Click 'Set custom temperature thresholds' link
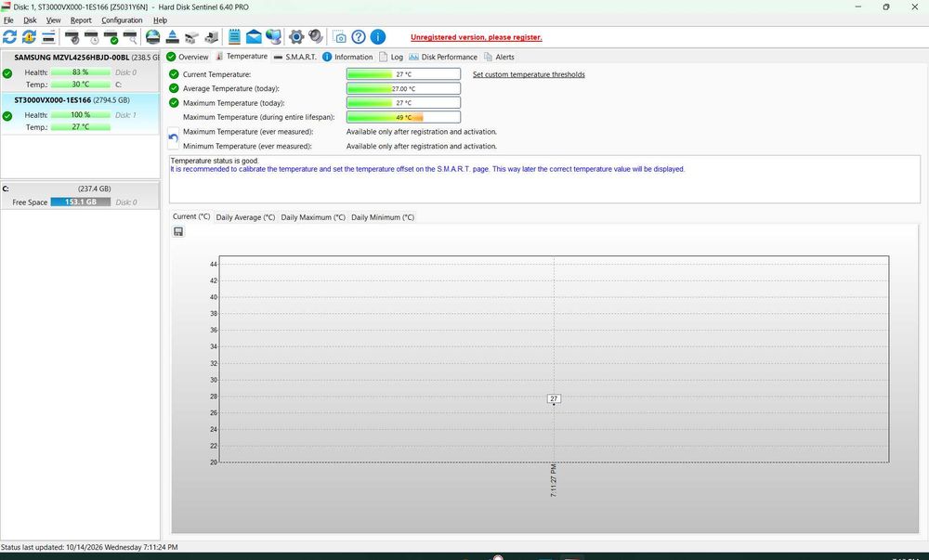Image resolution: width=929 pixels, height=560 pixels. tap(529, 74)
